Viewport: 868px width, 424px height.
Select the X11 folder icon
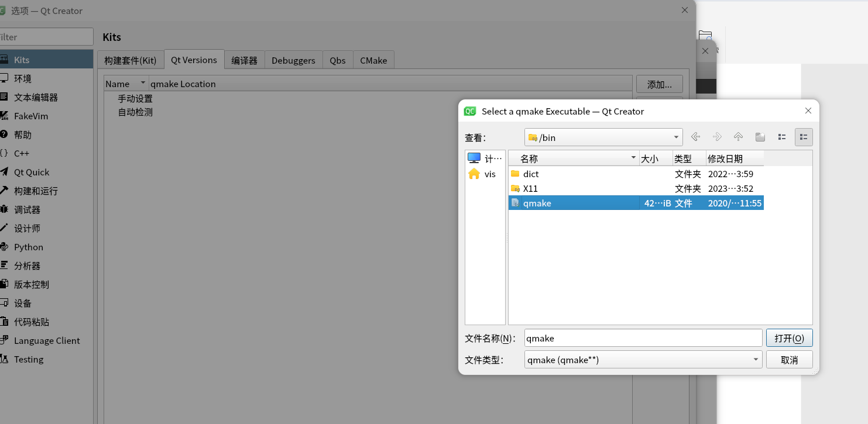click(x=515, y=188)
